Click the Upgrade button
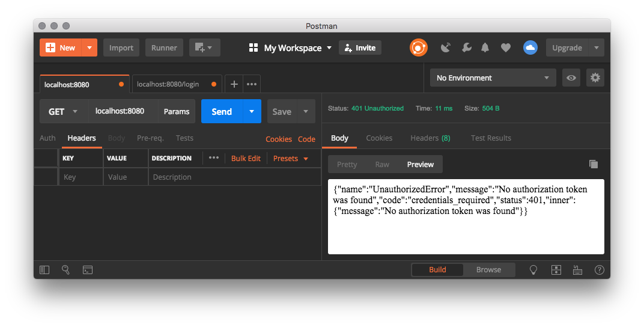Screen dimensions: 644x327 [x=567, y=47]
